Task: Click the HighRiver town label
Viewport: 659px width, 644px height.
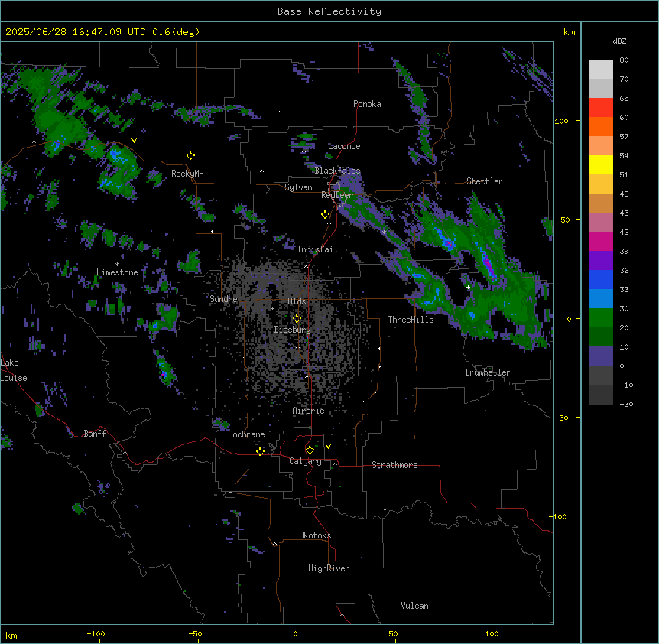Action: 329,568
